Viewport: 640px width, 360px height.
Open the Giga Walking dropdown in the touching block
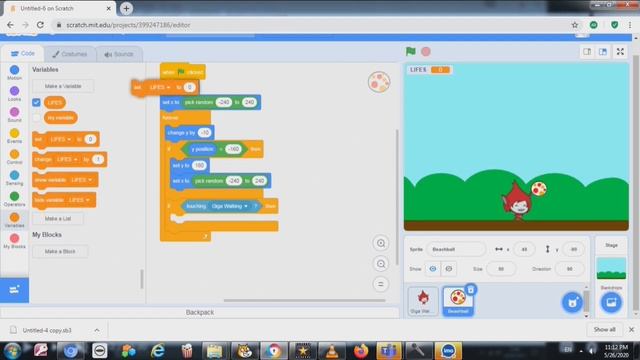point(230,207)
